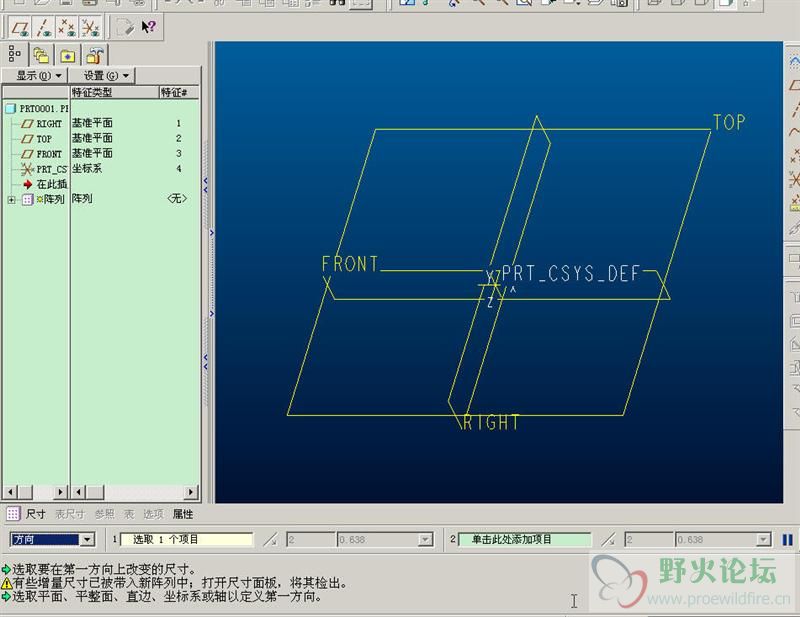Click the TOP plane label in viewport
The image size is (800, 617).
point(729,122)
